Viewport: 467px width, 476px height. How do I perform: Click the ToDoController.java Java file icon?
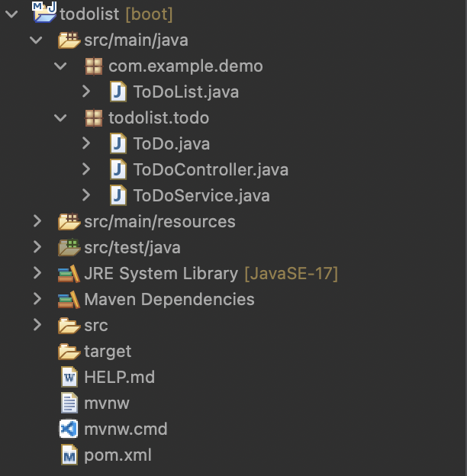tap(118, 169)
